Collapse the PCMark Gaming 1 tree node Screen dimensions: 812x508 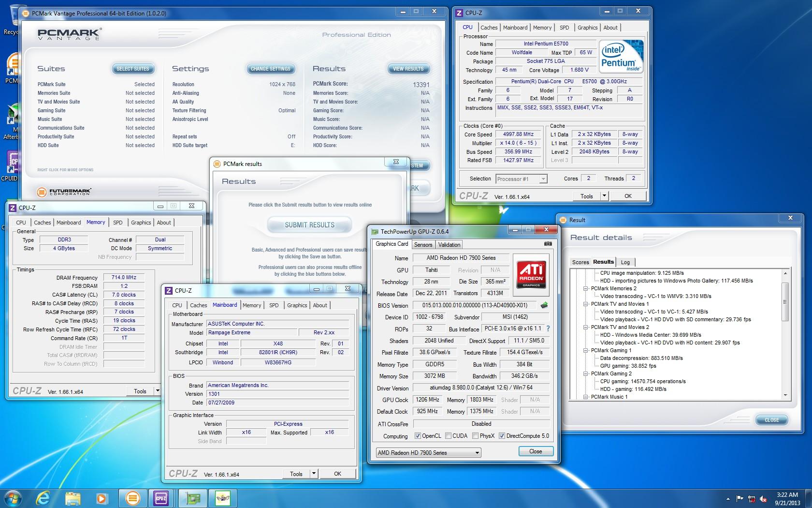(x=585, y=350)
